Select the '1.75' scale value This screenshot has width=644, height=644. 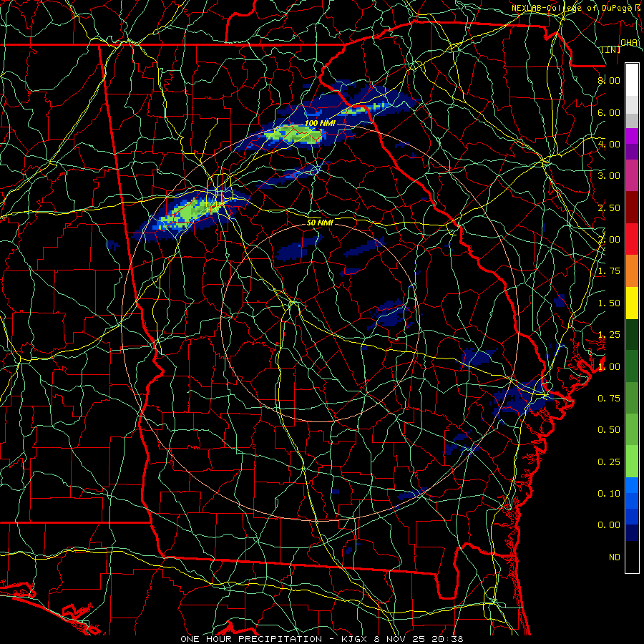[x=609, y=271]
